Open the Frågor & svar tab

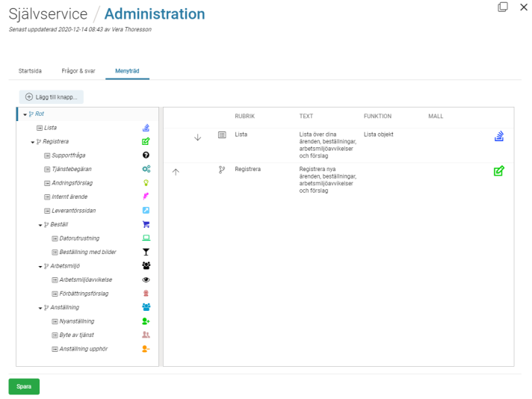[x=78, y=71]
